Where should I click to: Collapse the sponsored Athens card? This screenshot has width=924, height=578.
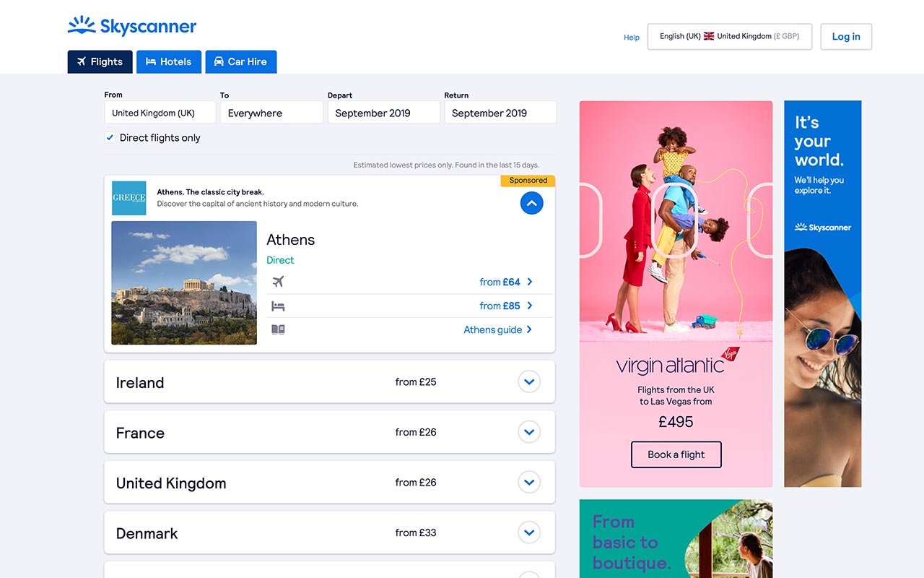click(x=531, y=203)
